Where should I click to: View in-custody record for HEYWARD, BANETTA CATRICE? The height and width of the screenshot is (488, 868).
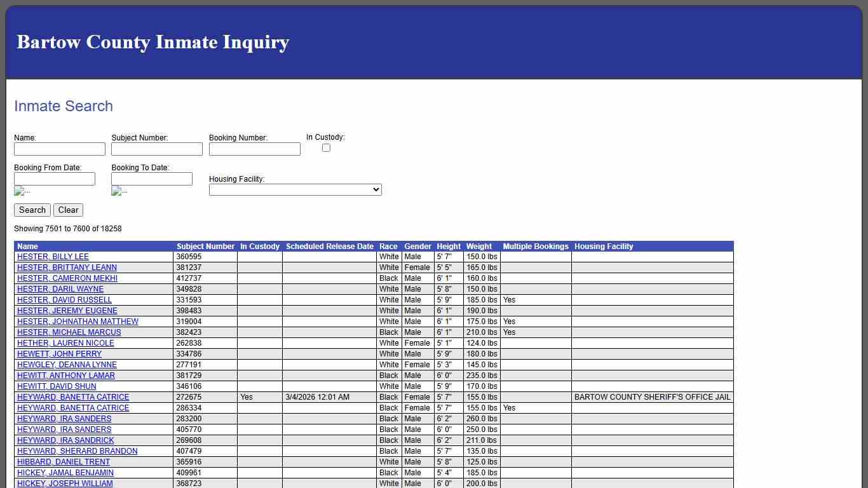[72, 396]
